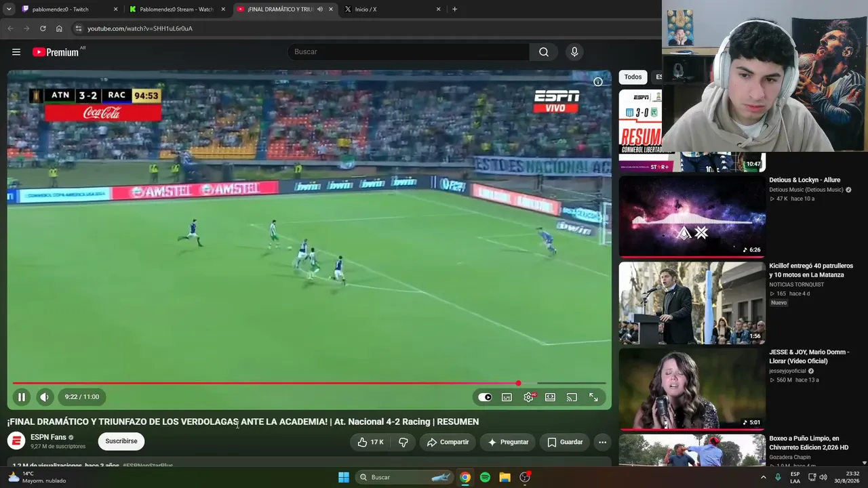Image resolution: width=868 pixels, height=488 pixels.
Task: Toggle the autoplay switch in the player
Action: click(x=485, y=397)
